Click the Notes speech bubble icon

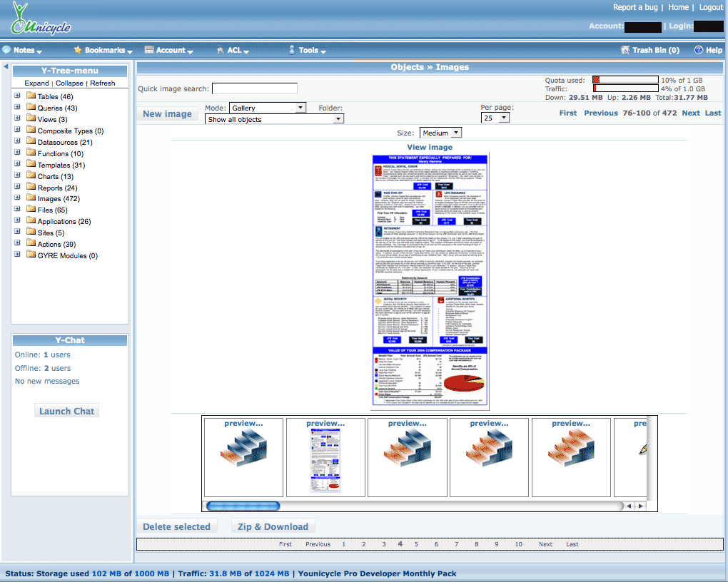pos(6,51)
